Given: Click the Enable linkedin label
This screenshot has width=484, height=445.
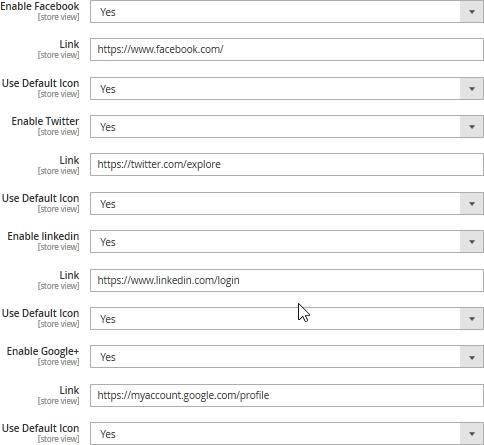Looking at the screenshot, I should tap(43, 236).
